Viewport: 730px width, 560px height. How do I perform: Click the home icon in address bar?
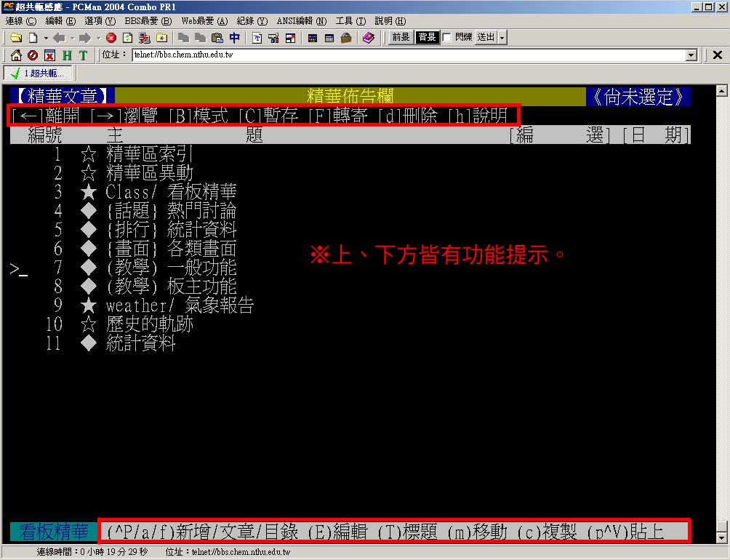click(x=16, y=55)
